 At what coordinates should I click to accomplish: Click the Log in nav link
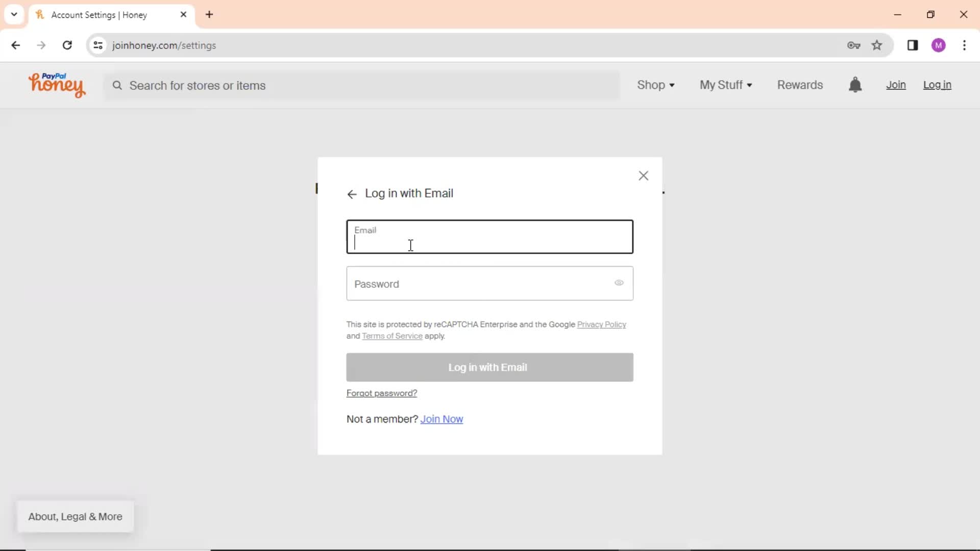click(937, 85)
